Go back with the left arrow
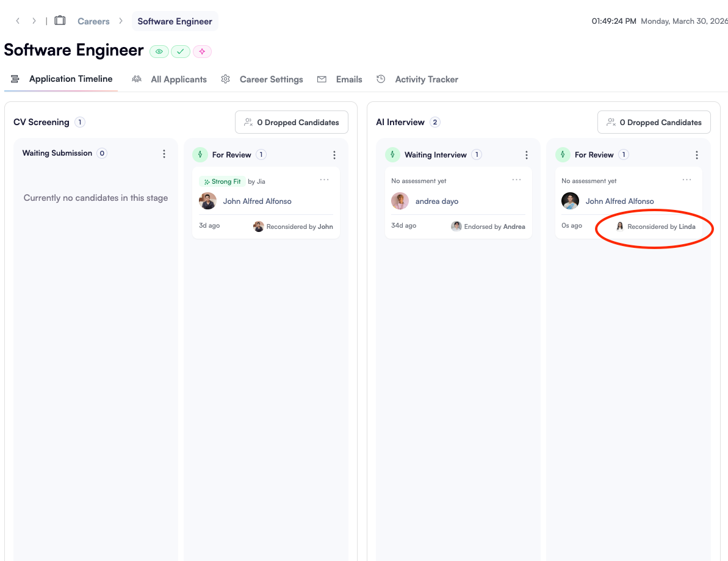Image resolution: width=728 pixels, height=561 pixels. pyautogui.click(x=18, y=21)
